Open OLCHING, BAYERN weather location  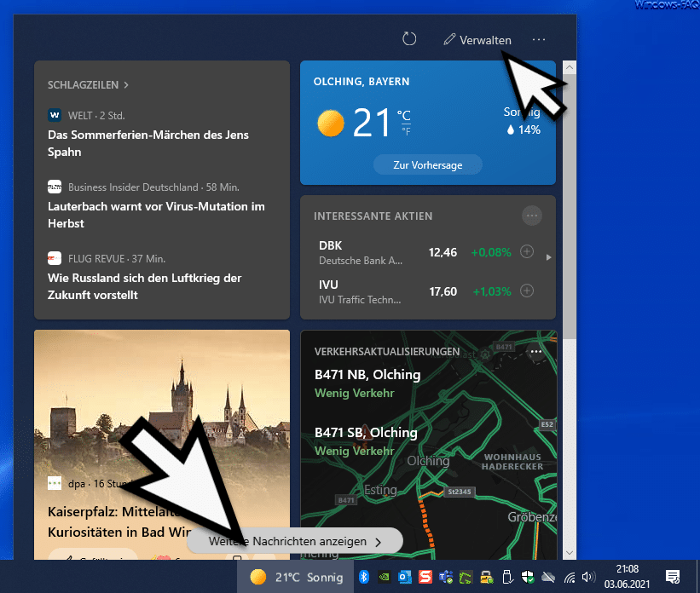362,82
